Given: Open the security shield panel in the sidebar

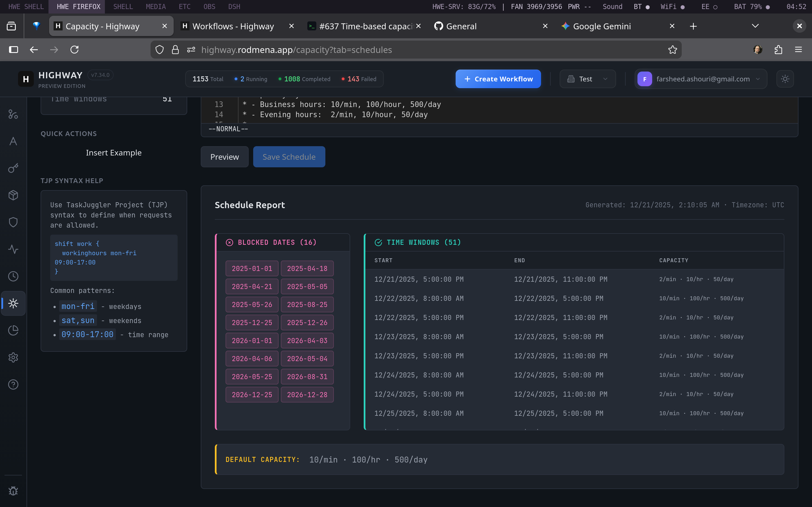Looking at the screenshot, I should point(13,222).
